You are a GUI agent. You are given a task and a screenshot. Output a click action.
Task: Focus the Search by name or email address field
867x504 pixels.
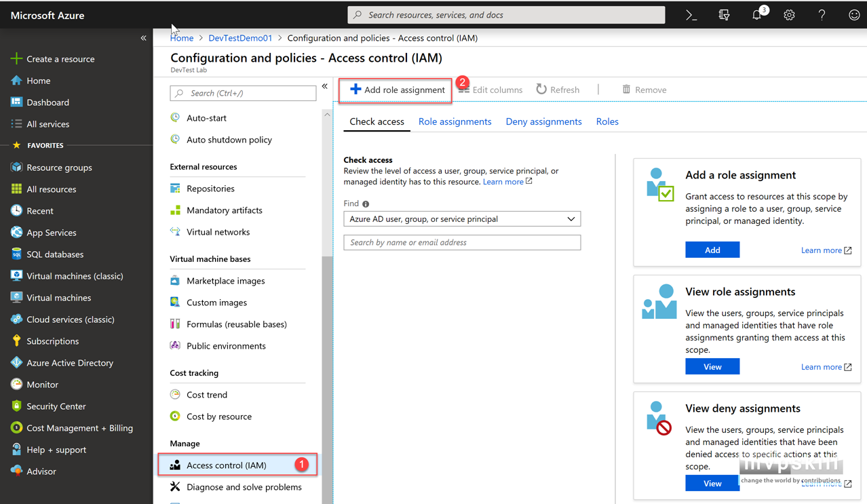462,242
